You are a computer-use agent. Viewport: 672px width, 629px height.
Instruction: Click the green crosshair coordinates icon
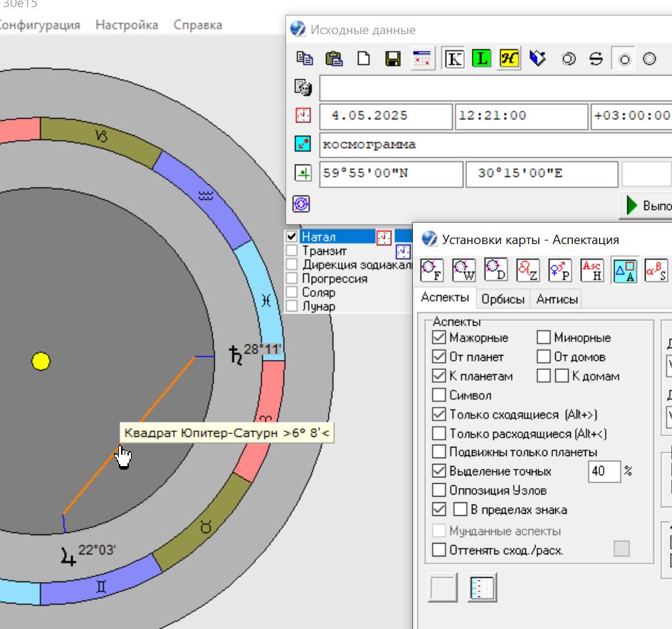[x=303, y=173]
